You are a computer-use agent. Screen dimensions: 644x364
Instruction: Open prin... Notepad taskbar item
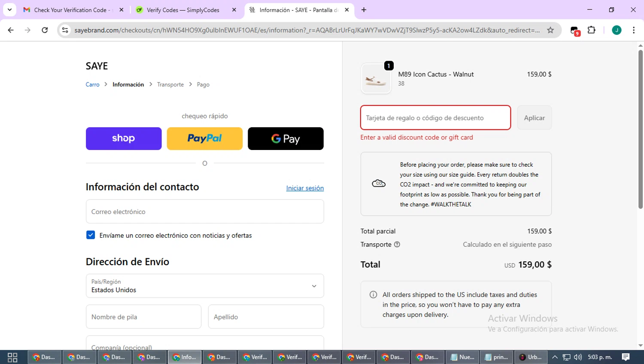click(497, 357)
